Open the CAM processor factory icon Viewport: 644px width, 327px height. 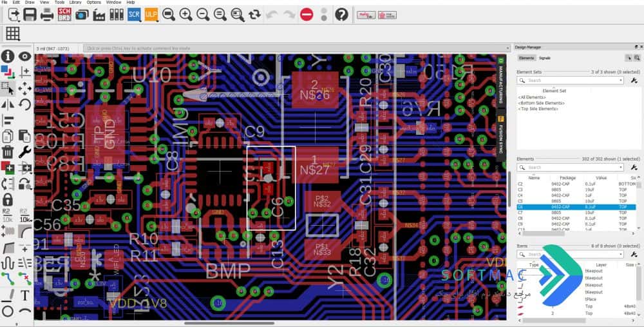[99, 15]
